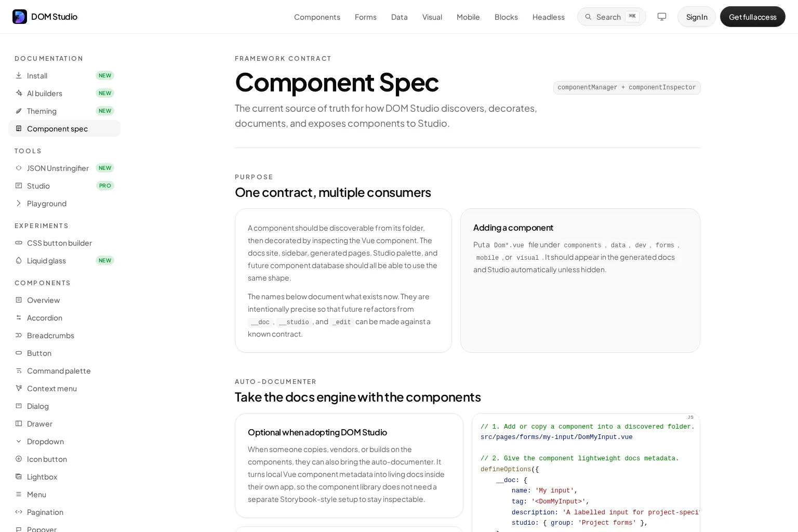The image size is (798, 532).
Task: Click the Pagination sidebar icon
Action: [19, 512]
